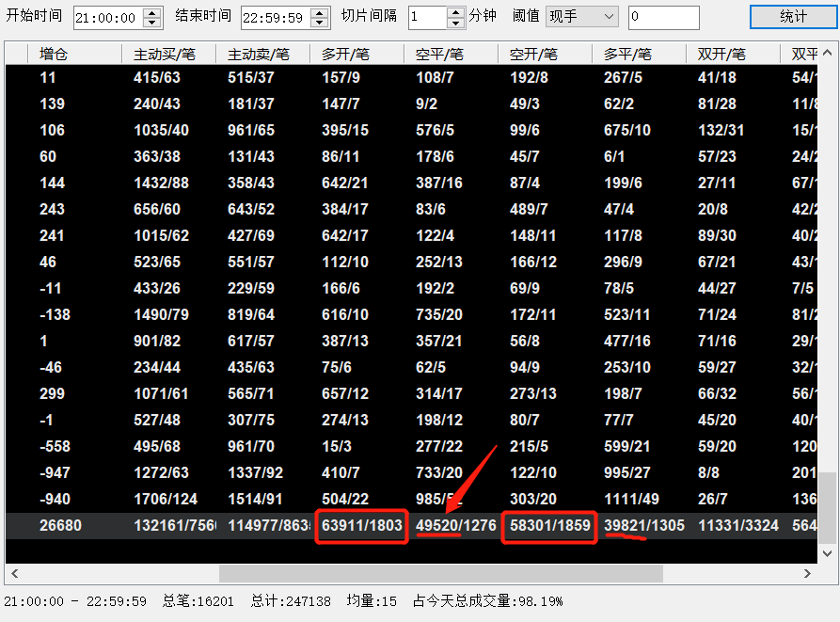Viewport: 840px width, 622px height.
Task: Select the 多平/笔 column header
Action: (639, 55)
